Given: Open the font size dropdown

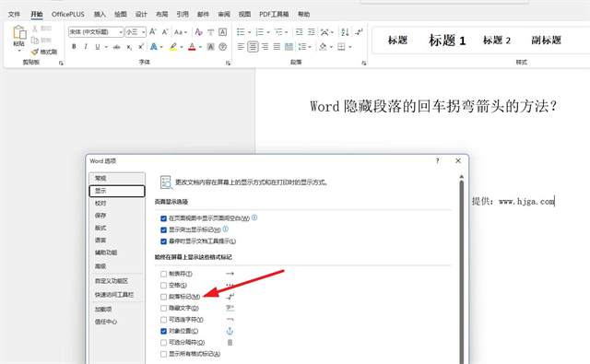Looking at the screenshot, I should click(144, 32).
